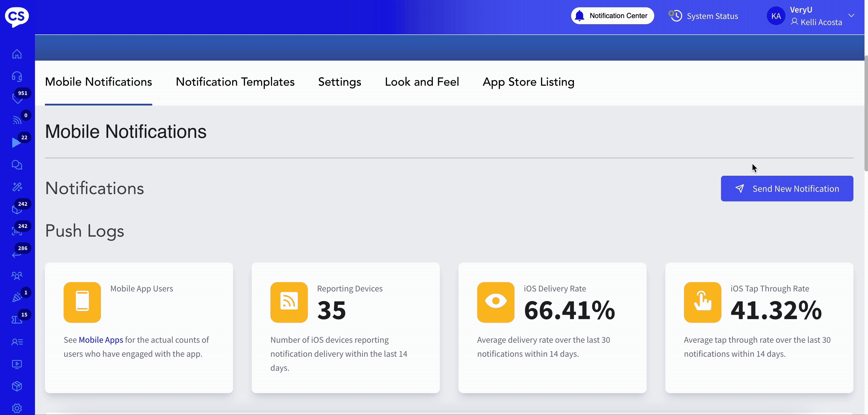The height and width of the screenshot is (415, 868).
Task: Click the group of people sidebar icon
Action: (x=17, y=276)
